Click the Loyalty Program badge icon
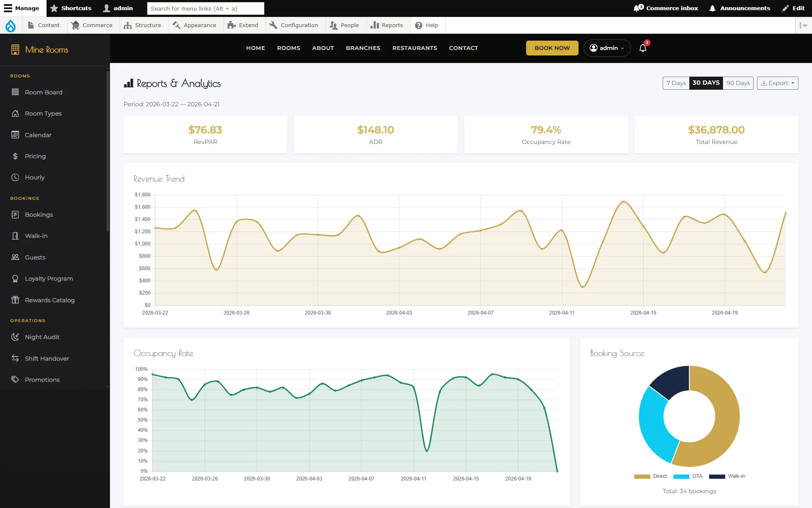This screenshot has height=508, width=812. [15, 279]
